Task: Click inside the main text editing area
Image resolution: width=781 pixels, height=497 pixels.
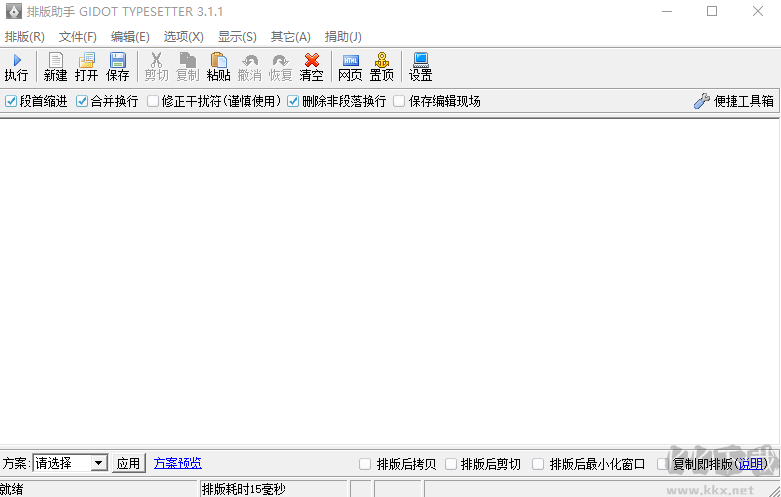Action: [390, 280]
